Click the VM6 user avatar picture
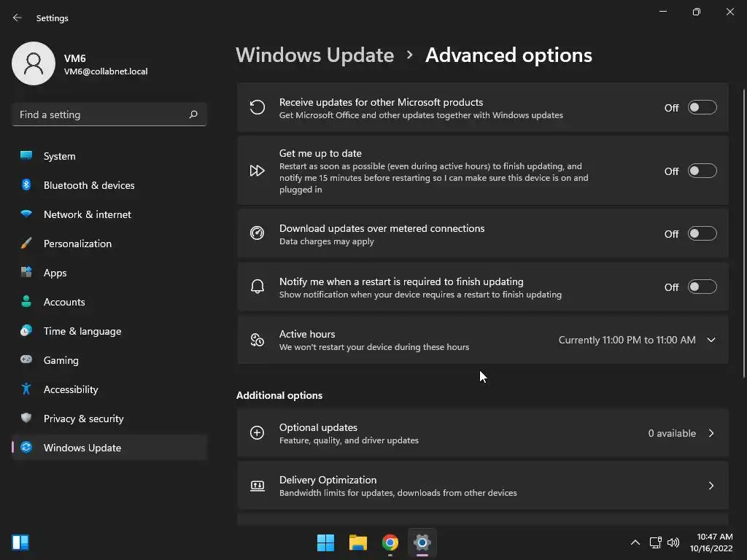 click(x=34, y=63)
